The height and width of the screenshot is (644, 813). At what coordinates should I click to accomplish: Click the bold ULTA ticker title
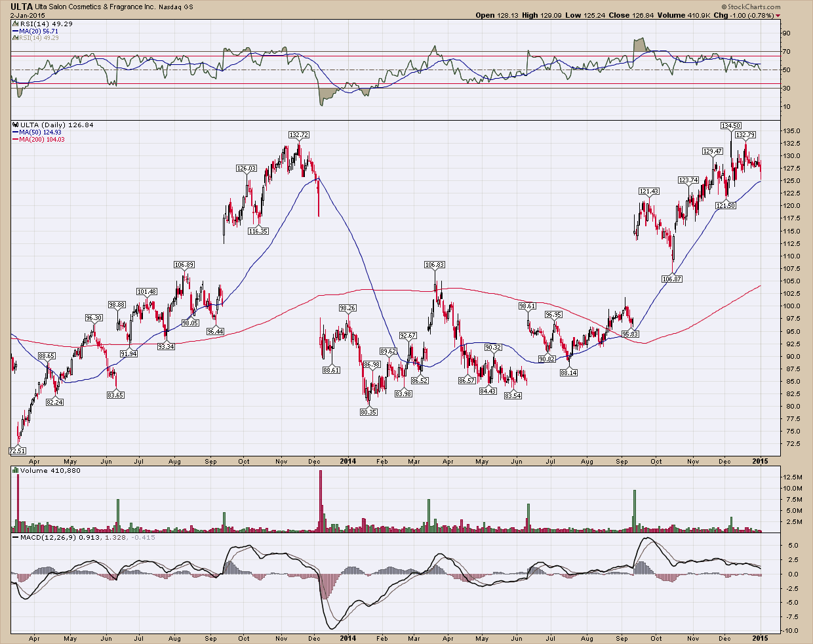pyautogui.click(x=22, y=6)
